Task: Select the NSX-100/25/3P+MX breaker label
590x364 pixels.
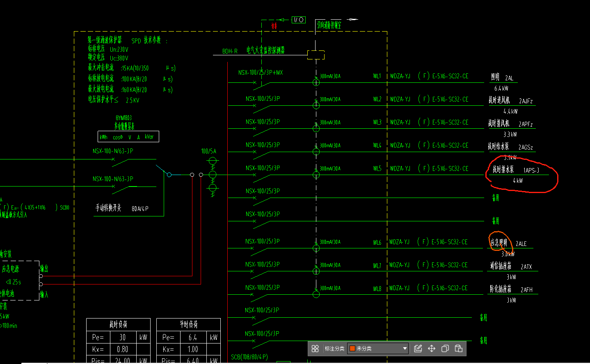Action: pos(261,73)
